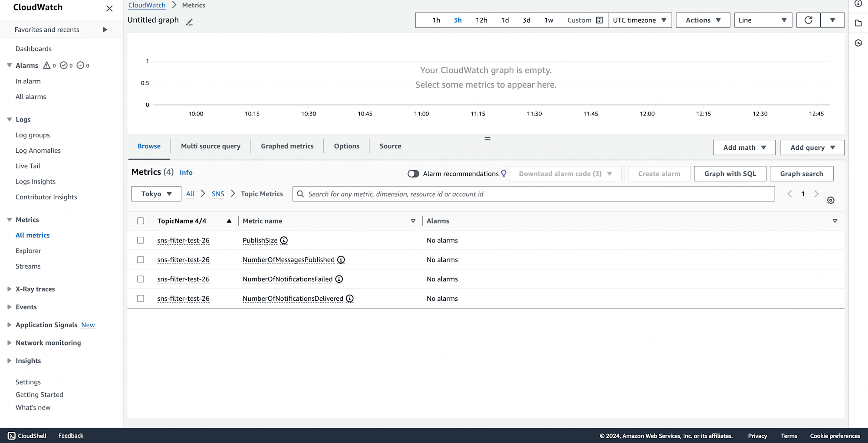868x443 pixels.
Task: Expand Favorites and recents
Action: pyautogui.click(x=105, y=30)
